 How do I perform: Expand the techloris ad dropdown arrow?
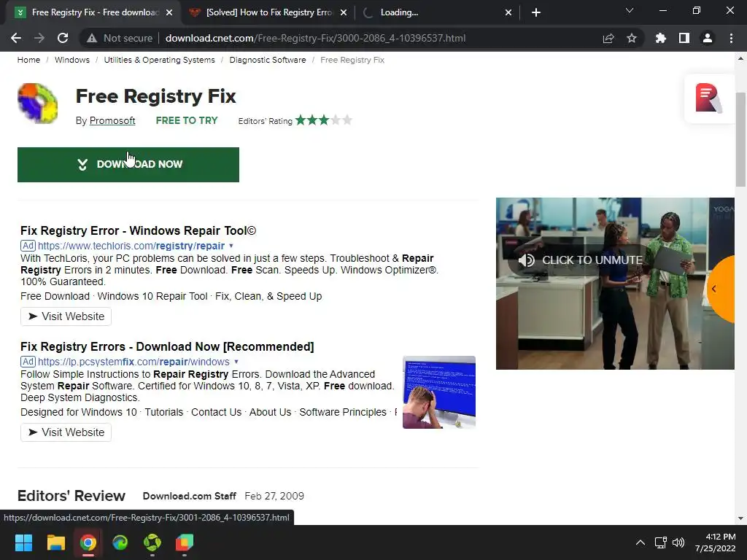click(231, 246)
